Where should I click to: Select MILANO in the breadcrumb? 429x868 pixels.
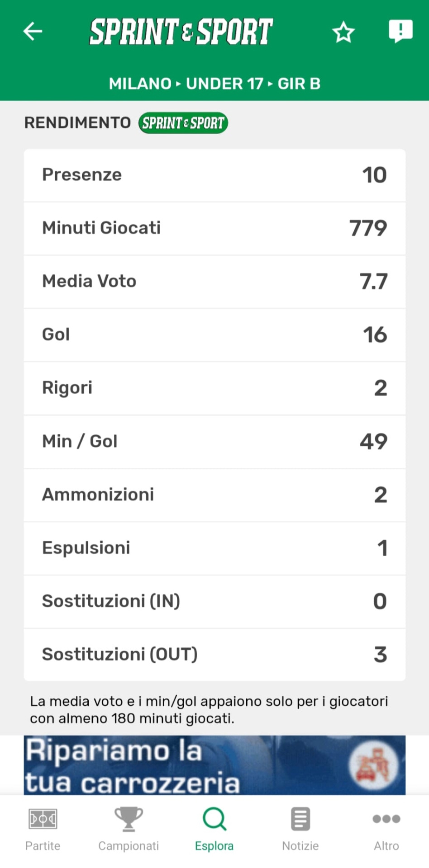point(140,84)
